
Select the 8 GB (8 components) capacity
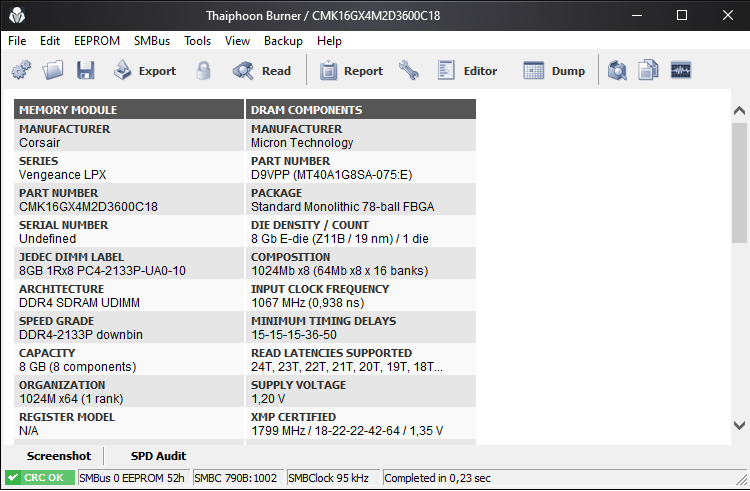77,367
